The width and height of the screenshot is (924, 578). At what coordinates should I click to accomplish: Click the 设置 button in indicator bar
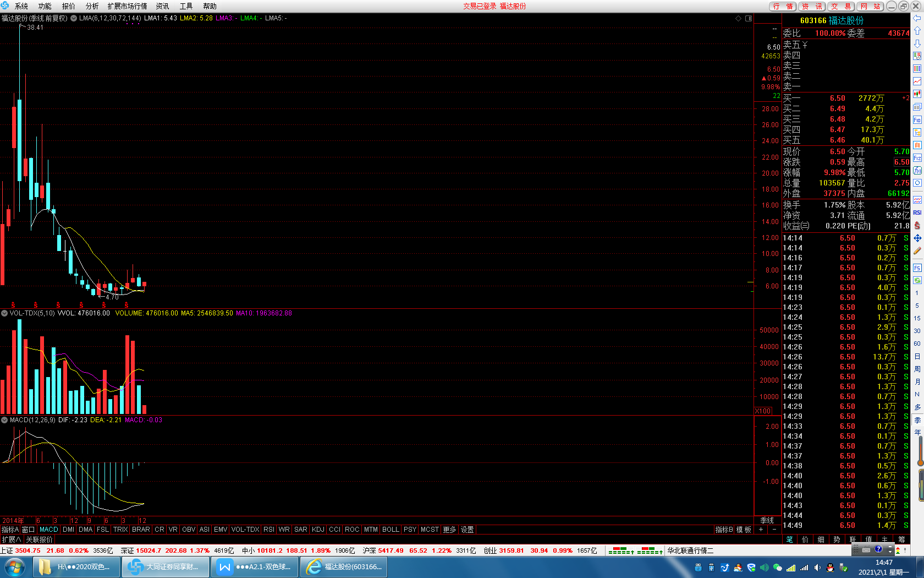click(x=468, y=530)
